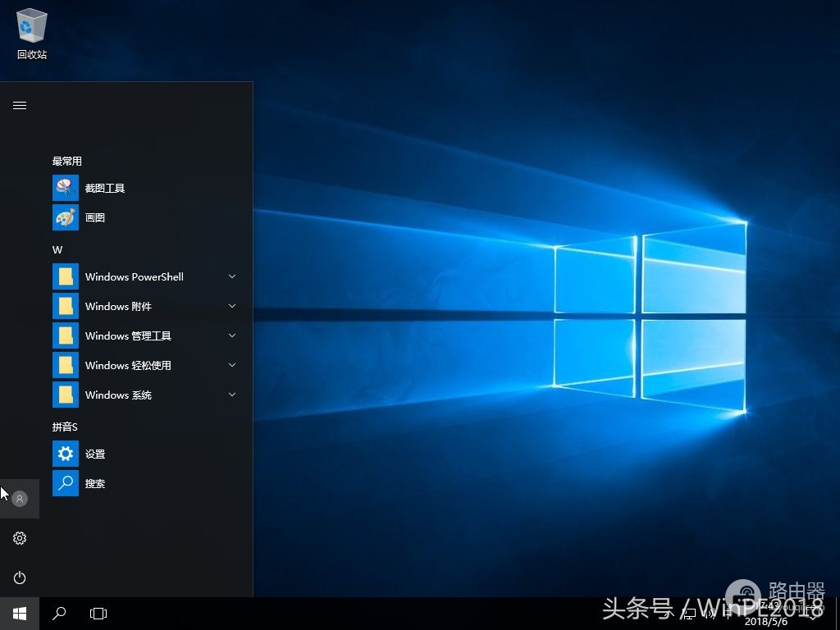Select the 截图工具 label
Image resolution: width=840 pixels, height=630 pixels.
(x=105, y=188)
